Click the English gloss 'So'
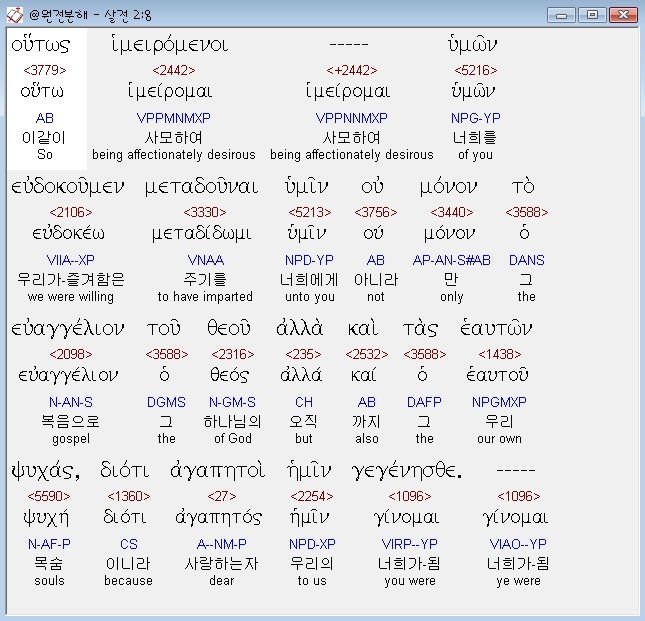645x621 pixels. pyautogui.click(x=45, y=155)
